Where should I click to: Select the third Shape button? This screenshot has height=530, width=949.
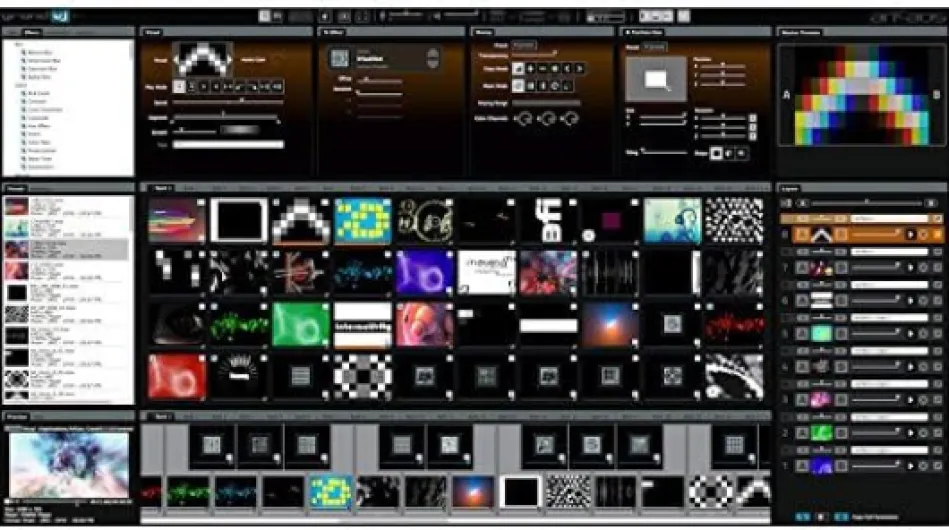pos(741,154)
